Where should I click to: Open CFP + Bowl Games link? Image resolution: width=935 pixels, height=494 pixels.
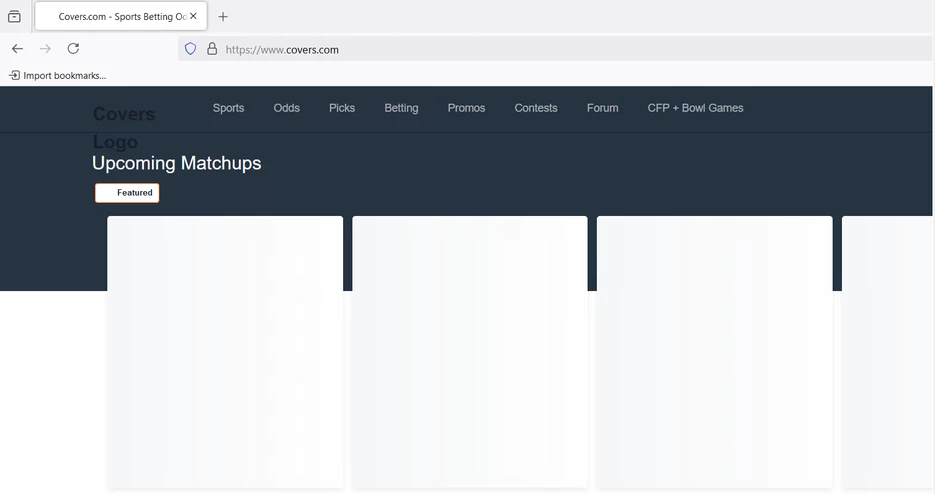pyautogui.click(x=695, y=108)
